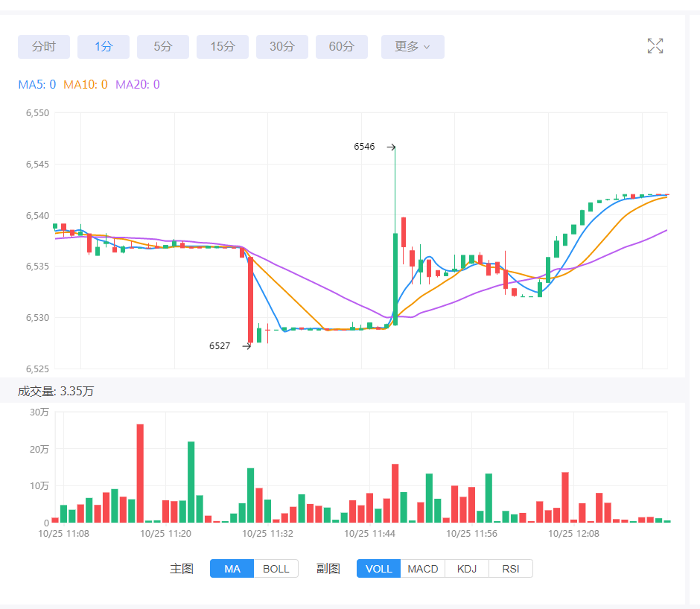Click the 30万 volume axis label
Screen dimensions: 700x609
click(x=39, y=412)
